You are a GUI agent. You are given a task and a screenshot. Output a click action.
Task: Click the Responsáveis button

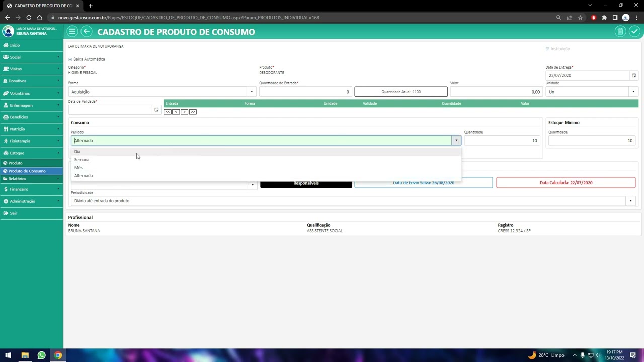(306, 183)
